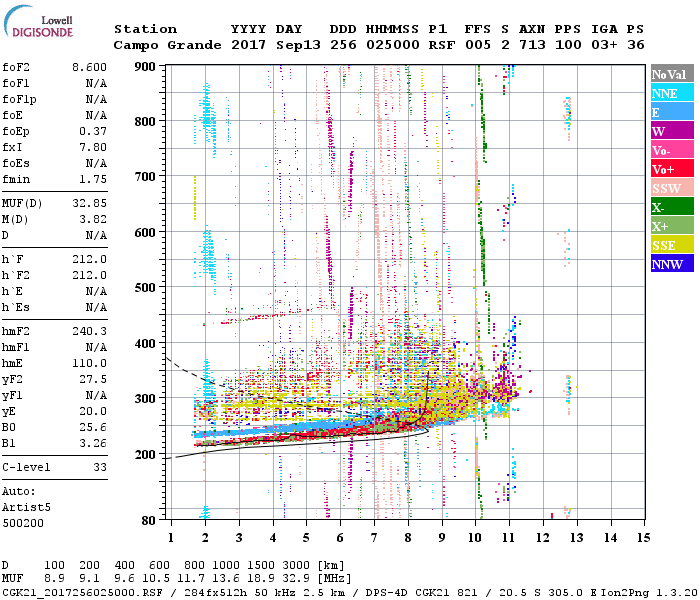700x600 pixels.
Task: Click the MUF(D) value 32.85
Action: coord(89,204)
